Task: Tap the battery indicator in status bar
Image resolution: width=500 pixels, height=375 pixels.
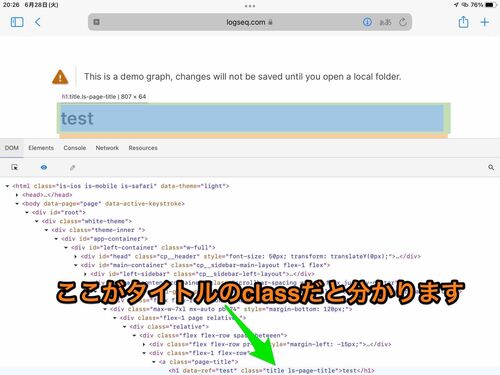Action: [491, 5]
